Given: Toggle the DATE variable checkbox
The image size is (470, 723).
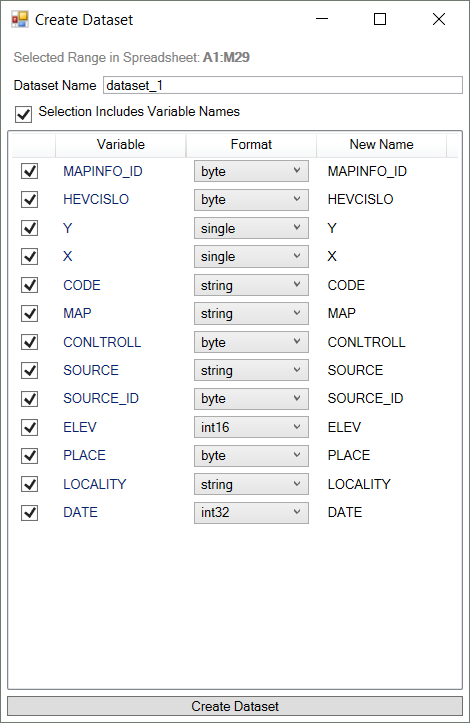Looking at the screenshot, I should point(30,513).
